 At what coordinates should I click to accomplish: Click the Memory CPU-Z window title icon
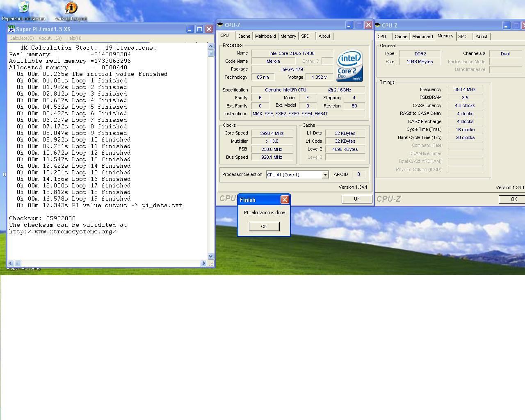point(378,25)
